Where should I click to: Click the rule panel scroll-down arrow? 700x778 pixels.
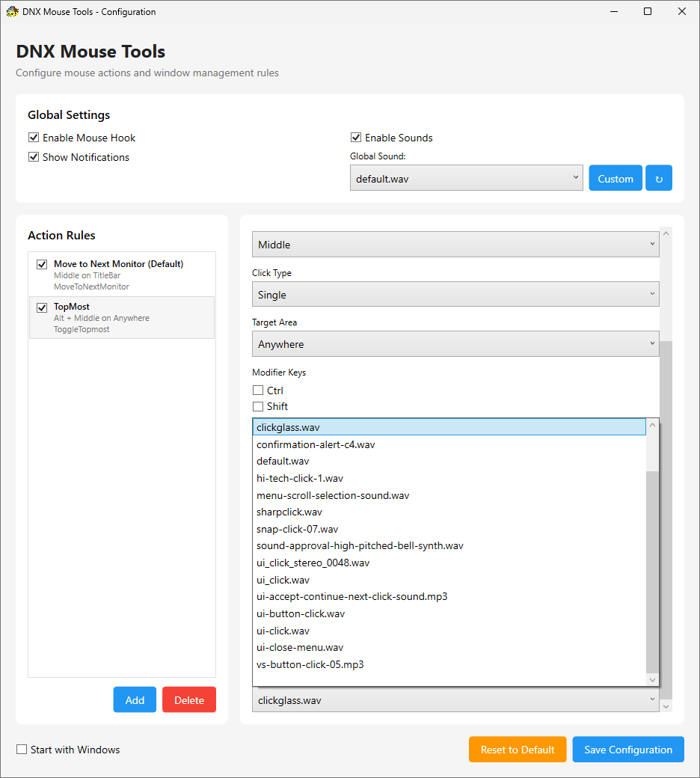point(666,705)
